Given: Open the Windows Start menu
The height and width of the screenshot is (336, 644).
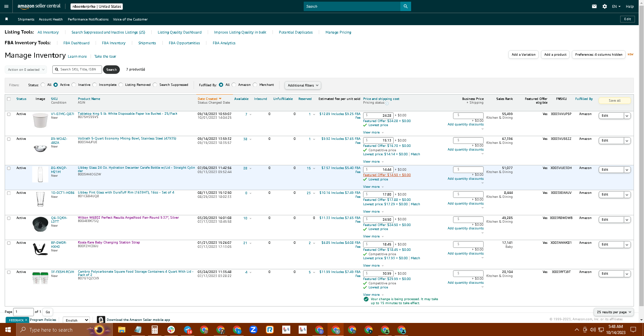Looking at the screenshot, I should (x=8, y=330).
